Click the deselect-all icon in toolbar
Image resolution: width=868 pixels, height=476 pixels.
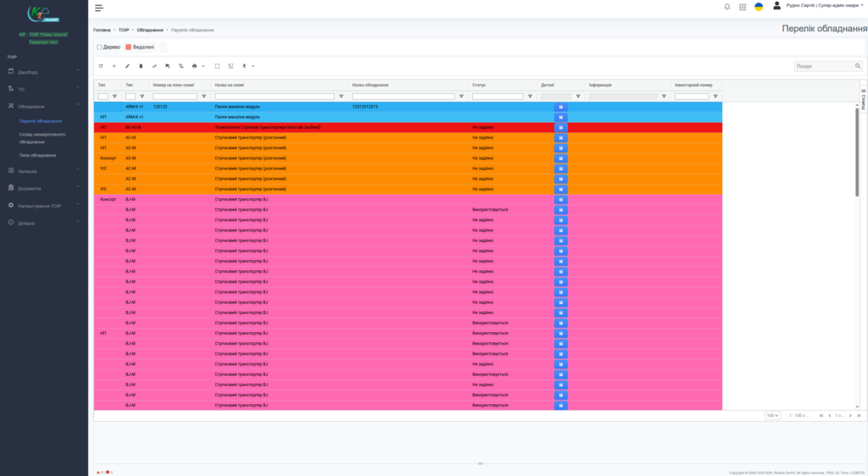[x=231, y=66]
